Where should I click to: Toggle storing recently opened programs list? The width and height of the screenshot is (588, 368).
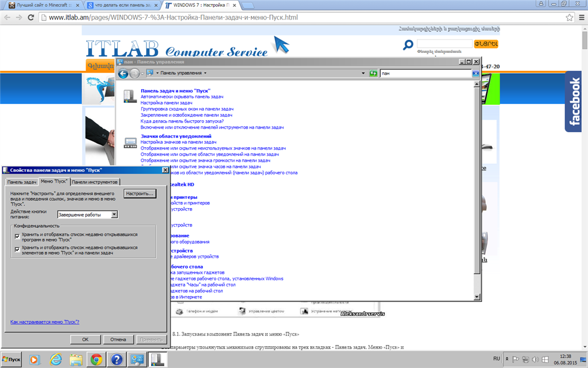pos(17,236)
